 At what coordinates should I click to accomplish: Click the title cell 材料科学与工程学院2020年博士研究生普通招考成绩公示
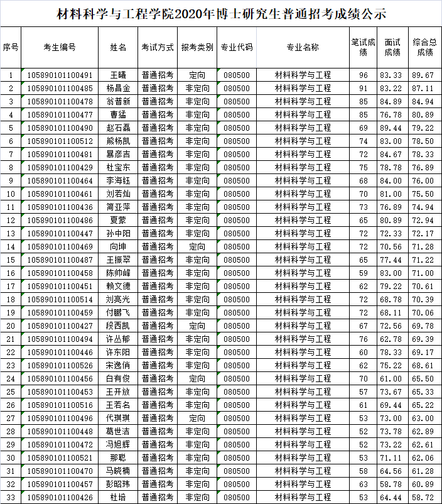(221, 13)
